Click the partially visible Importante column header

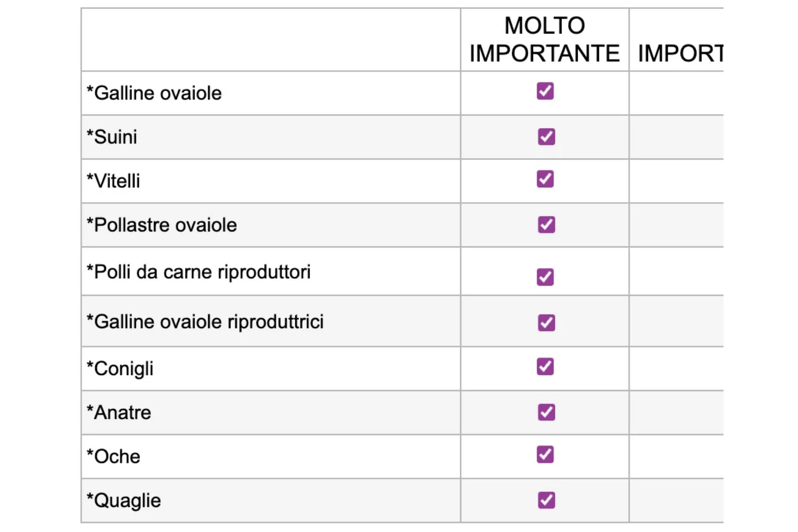(x=680, y=53)
